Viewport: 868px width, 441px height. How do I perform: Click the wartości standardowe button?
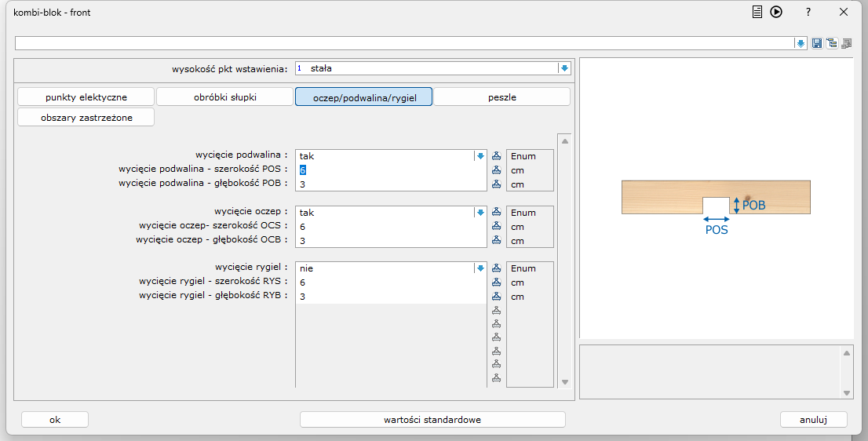coord(432,420)
